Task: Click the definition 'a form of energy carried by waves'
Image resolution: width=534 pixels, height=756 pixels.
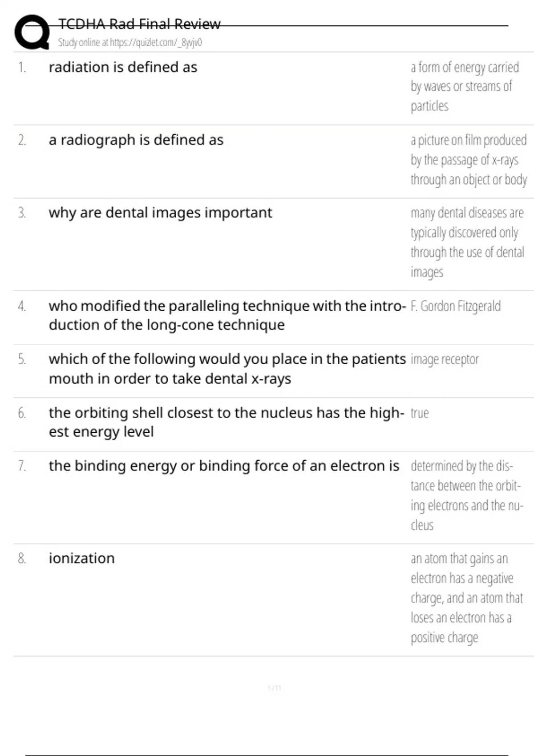Action: click(x=464, y=86)
